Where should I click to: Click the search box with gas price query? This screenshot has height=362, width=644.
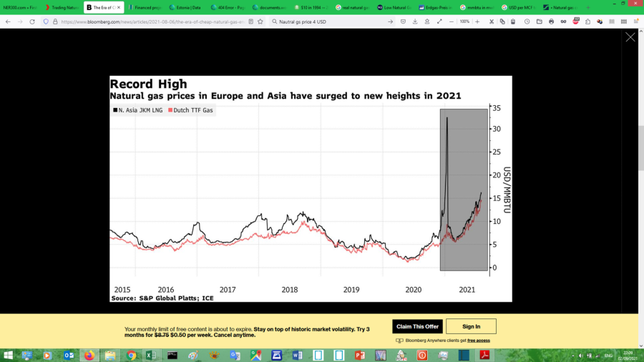(326, 21)
